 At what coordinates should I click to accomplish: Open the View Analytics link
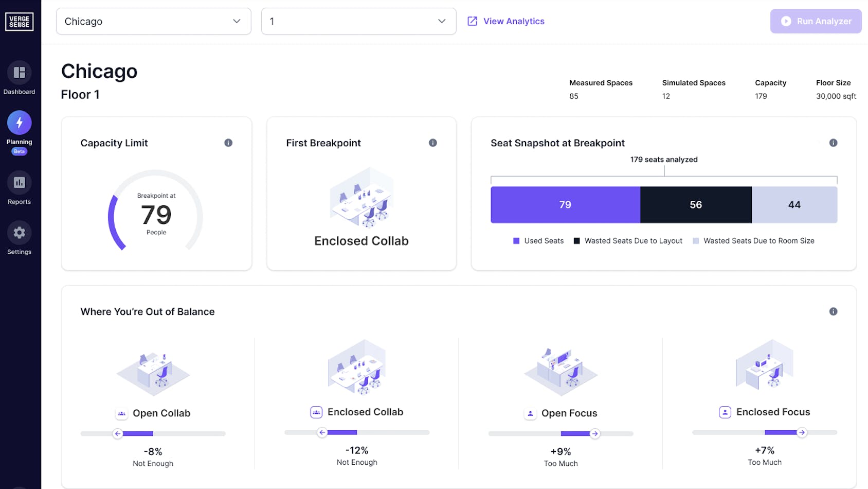pos(506,22)
